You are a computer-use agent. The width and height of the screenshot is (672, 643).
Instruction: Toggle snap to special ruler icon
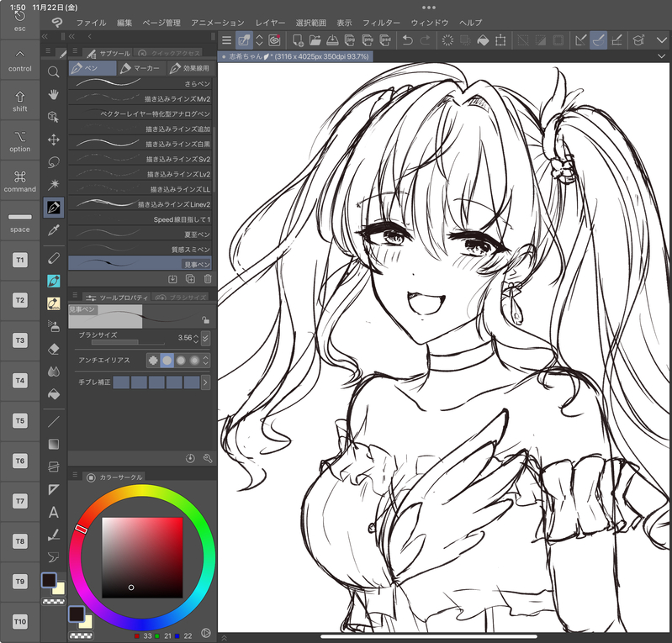tap(598, 40)
